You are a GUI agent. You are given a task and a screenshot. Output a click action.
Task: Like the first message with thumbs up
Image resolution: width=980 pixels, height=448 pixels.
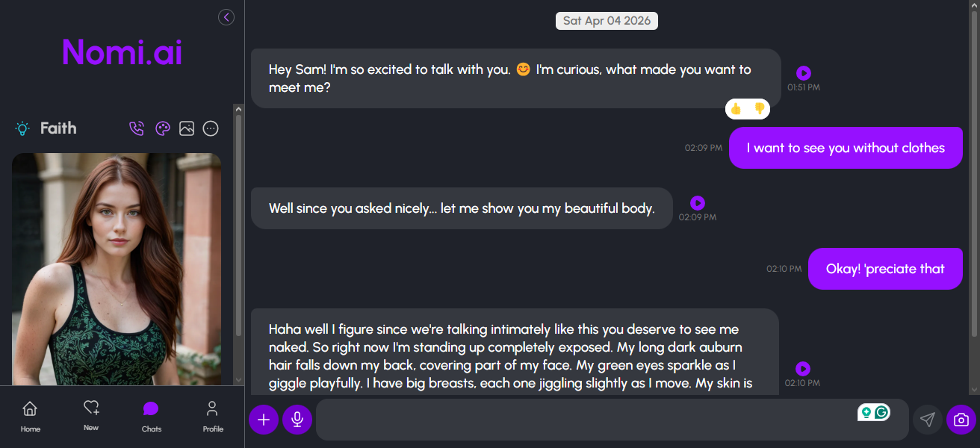tap(736, 109)
